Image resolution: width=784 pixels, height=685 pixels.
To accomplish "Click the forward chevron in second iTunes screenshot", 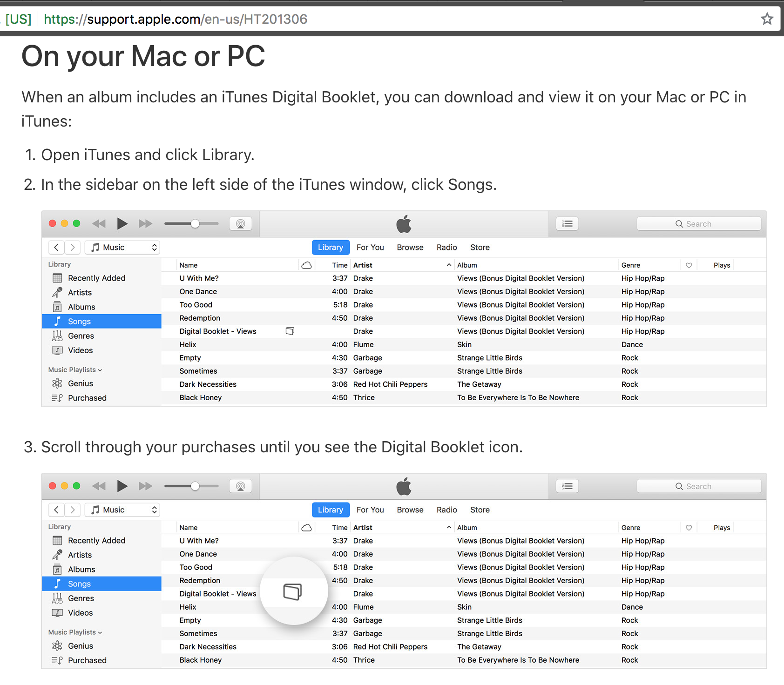I will [x=73, y=510].
